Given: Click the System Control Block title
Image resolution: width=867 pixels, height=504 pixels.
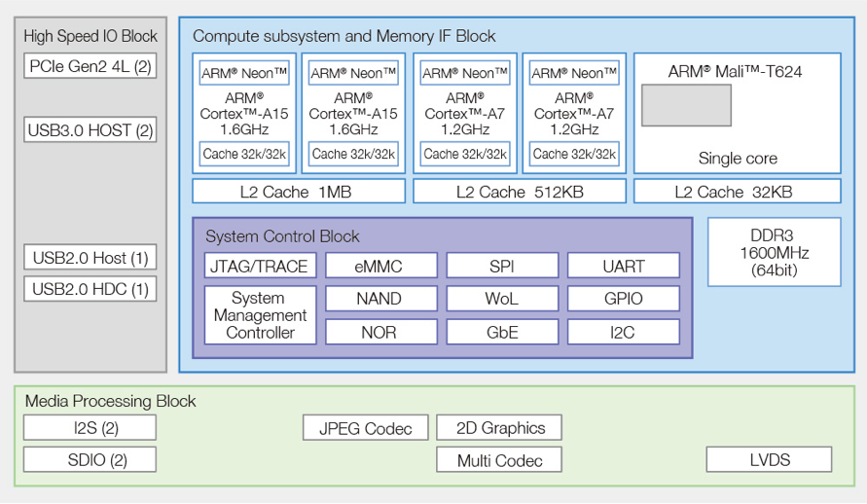Looking at the screenshot, I should point(282,236).
